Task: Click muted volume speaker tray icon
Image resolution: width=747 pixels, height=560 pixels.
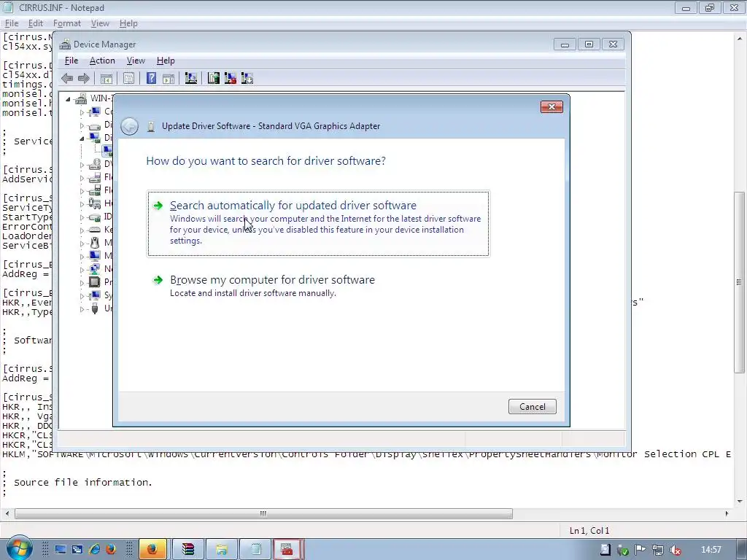Action: pyautogui.click(x=675, y=550)
